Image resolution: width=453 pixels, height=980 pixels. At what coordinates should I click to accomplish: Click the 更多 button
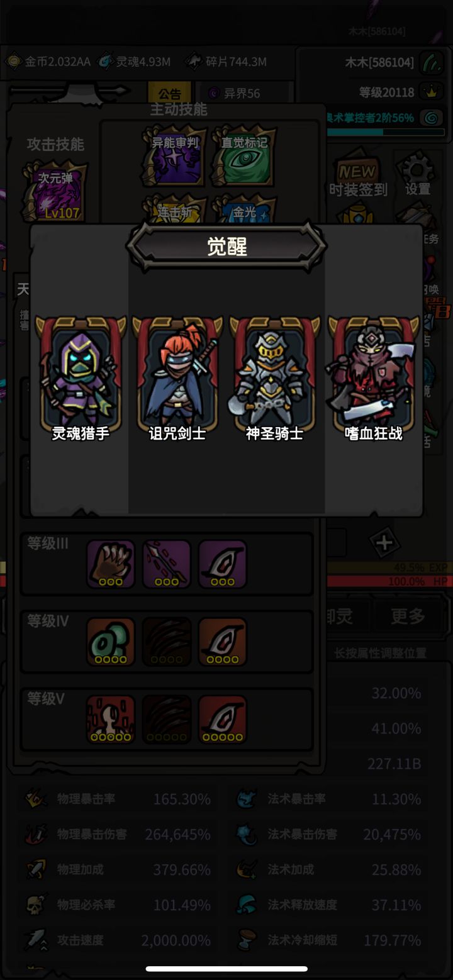408,616
